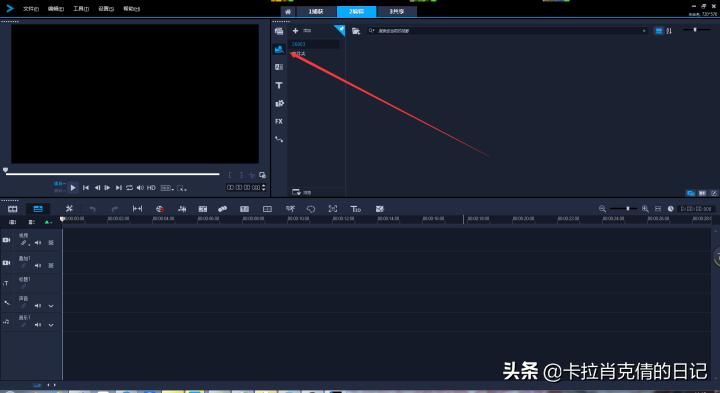Open the Tools menu
The image size is (720, 393).
[x=81, y=9]
